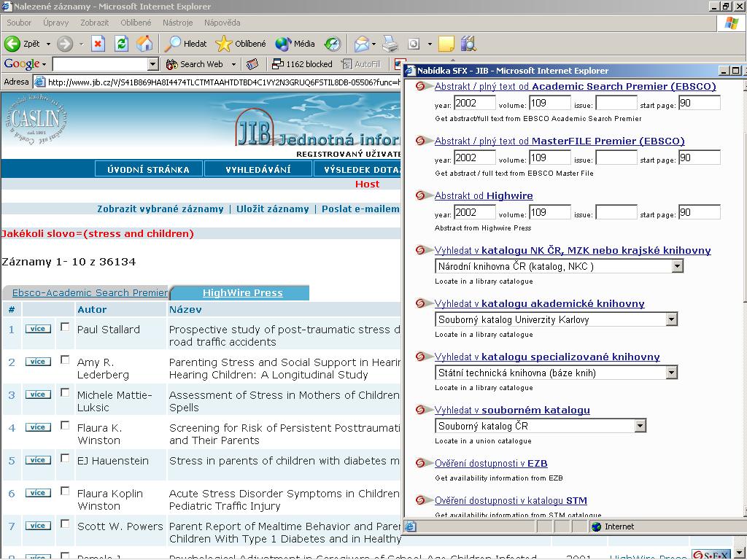
Task: Expand the Google toolbar search box dropdown
Action: tap(152, 64)
